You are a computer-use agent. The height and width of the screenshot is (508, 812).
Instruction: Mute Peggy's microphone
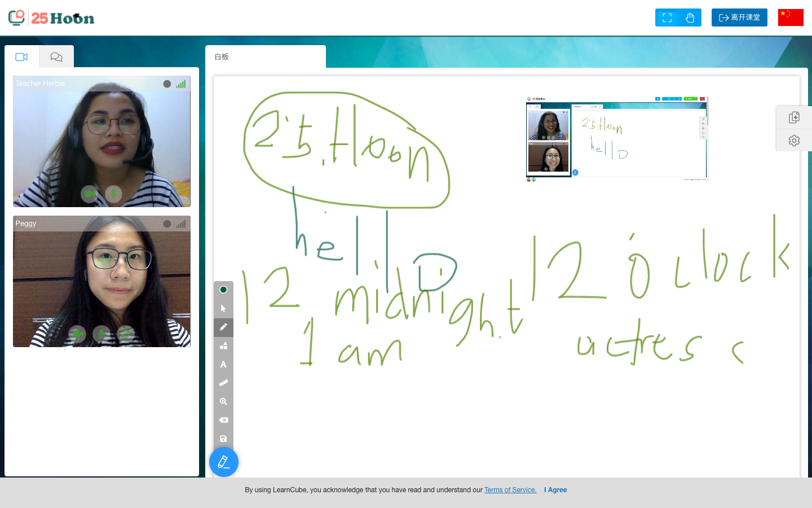[x=101, y=334]
